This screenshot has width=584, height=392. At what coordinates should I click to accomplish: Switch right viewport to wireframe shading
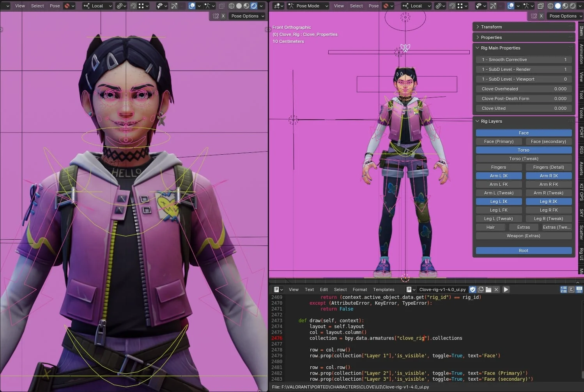(x=550, y=6)
